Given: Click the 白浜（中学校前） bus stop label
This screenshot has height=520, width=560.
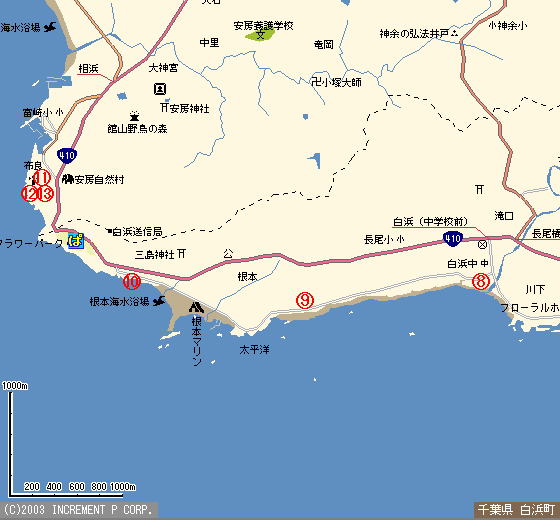Looking at the screenshot, I should tap(430, 222).
